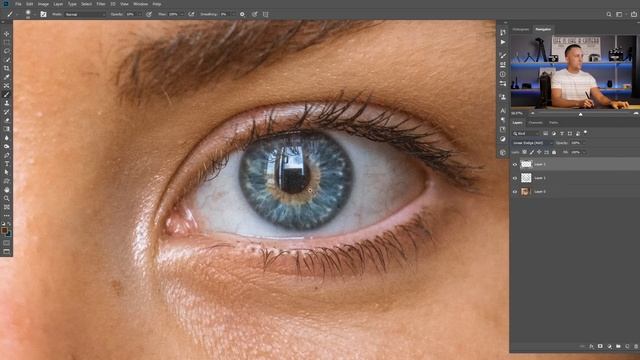
Task: Create new adjustment layer icon
Action: [609, 346]
